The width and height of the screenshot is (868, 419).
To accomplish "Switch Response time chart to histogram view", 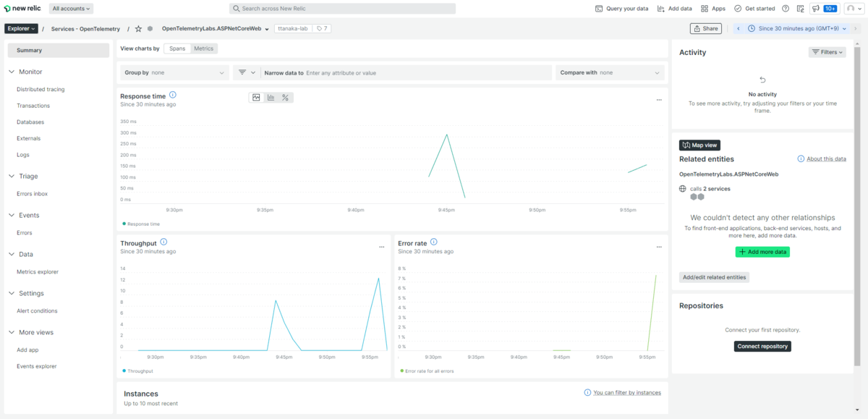I will coord(271,98).
